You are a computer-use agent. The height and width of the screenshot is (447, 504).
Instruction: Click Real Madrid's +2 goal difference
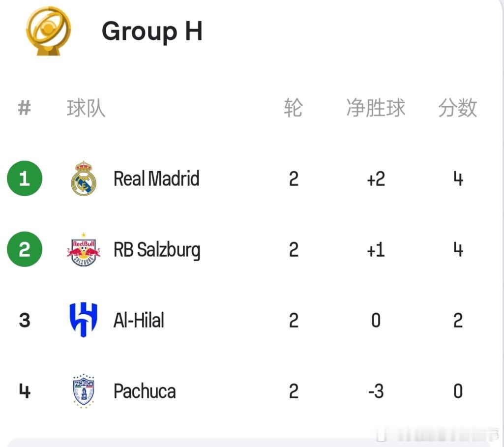376,179
